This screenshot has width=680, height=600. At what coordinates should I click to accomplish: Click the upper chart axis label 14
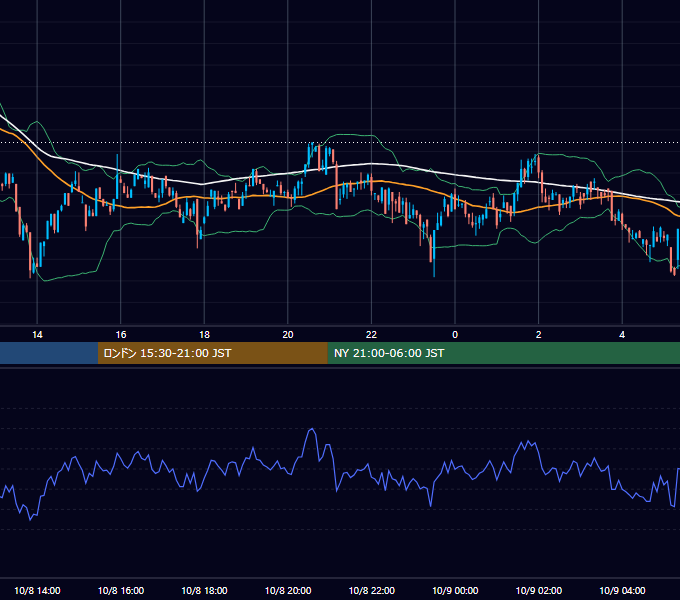[x=37, y=335]
